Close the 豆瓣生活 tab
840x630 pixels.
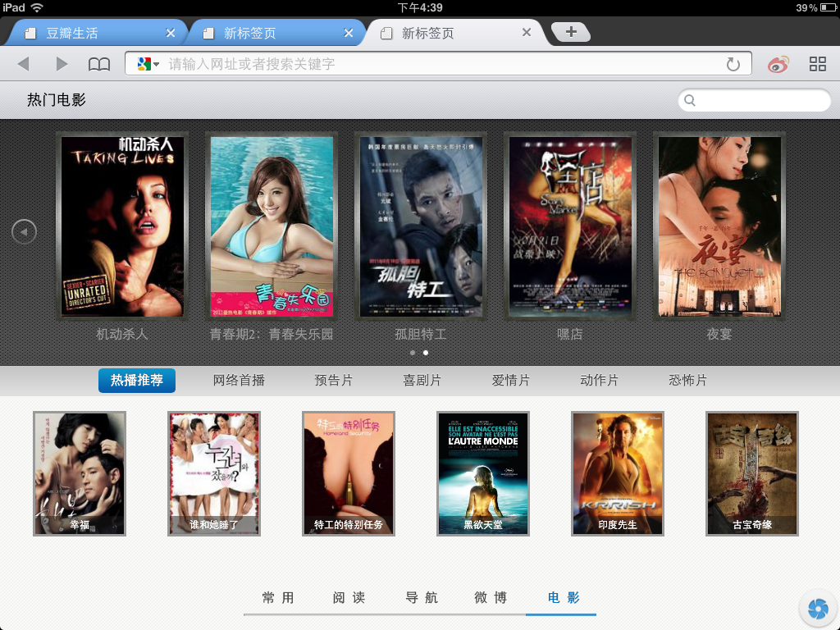pos(171,33)
